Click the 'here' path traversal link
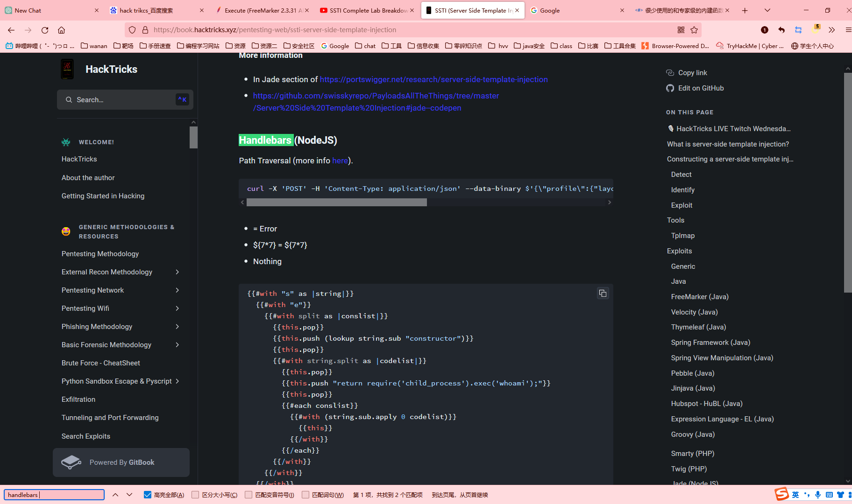 click(x=340, y=161)
